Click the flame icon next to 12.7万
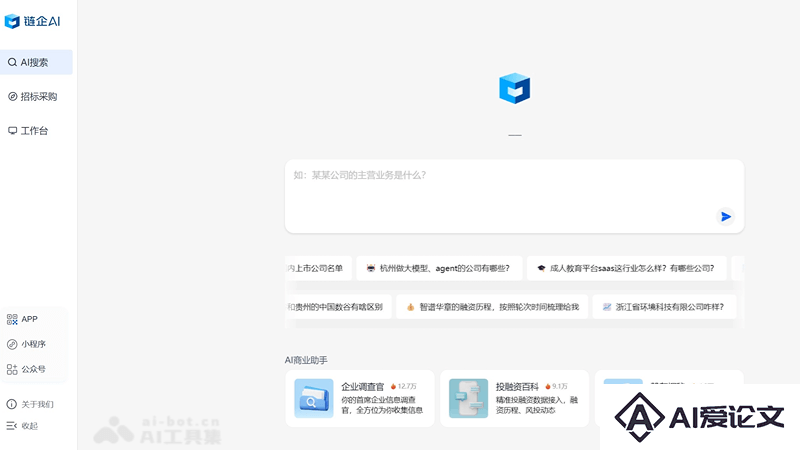The image size is (800, 450). point(393,386)
